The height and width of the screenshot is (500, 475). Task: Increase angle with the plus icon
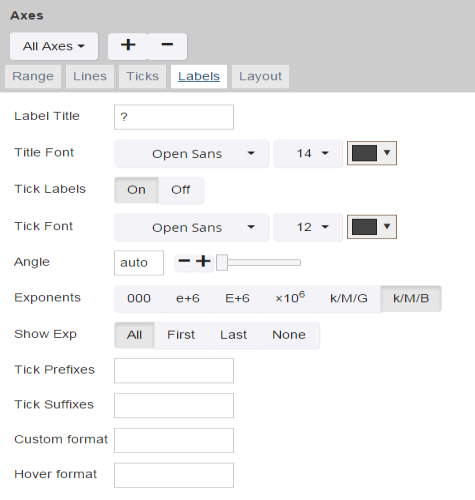coord(203,262)
